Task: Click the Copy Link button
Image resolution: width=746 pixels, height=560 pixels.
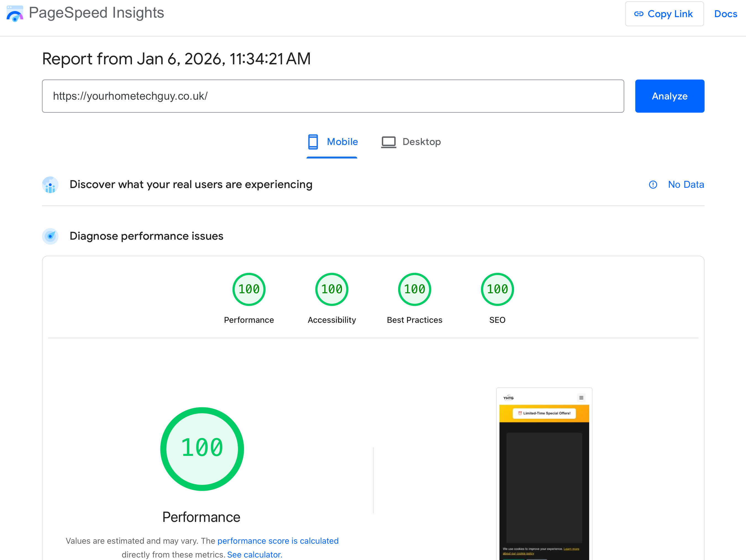Action: tap(664, 14)
